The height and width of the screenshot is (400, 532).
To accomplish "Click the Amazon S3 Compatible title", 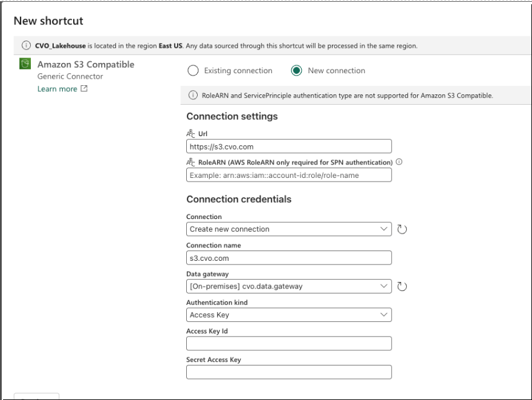I will click(x=86, y=65).
